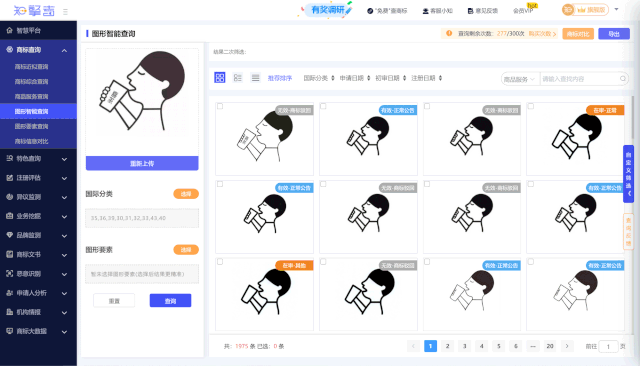640x366 pixels.
Task: Click the blue 查询 search button
Action: [x=170, y=301]
